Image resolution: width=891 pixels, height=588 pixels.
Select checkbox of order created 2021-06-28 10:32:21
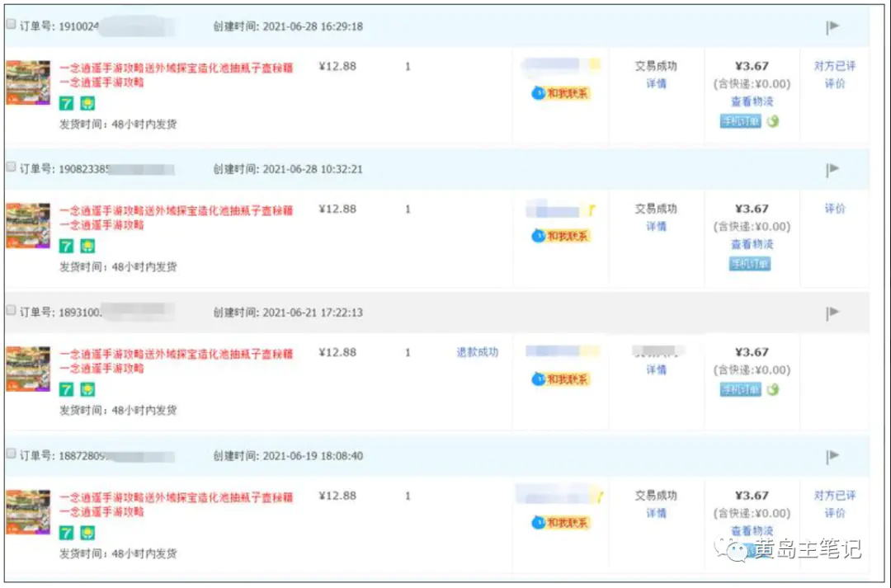click(11, 167)
